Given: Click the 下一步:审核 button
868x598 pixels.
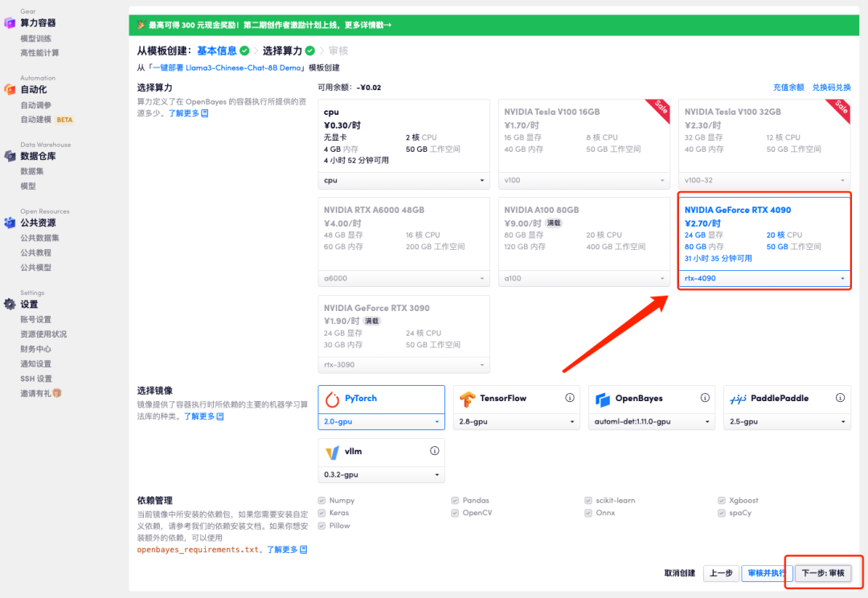Looking at the screenshot, I should pyautogui.click(x=823, y=573).
